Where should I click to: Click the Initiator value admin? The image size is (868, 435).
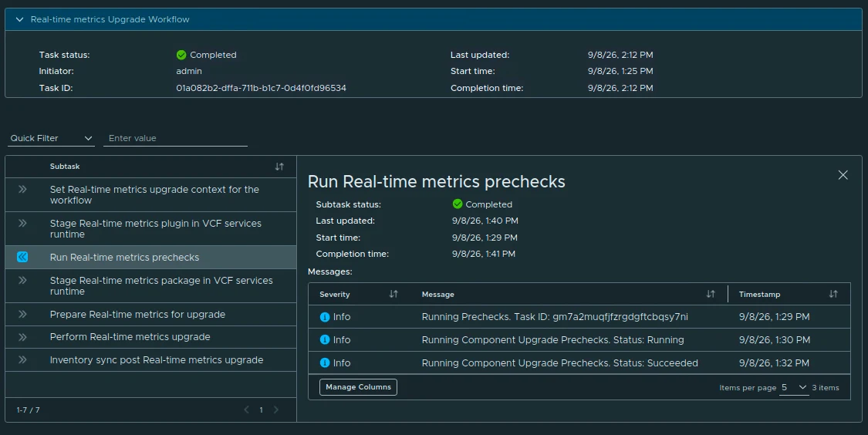[x=189, y=72]
